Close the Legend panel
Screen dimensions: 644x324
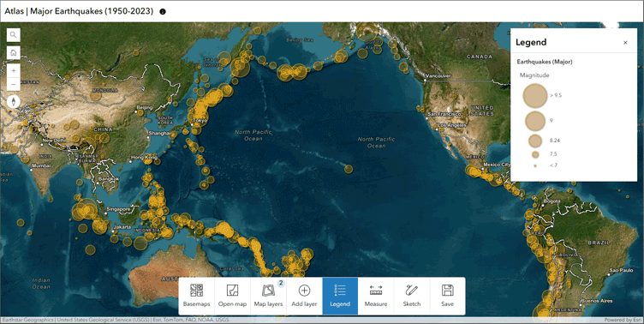pos(625,42)
